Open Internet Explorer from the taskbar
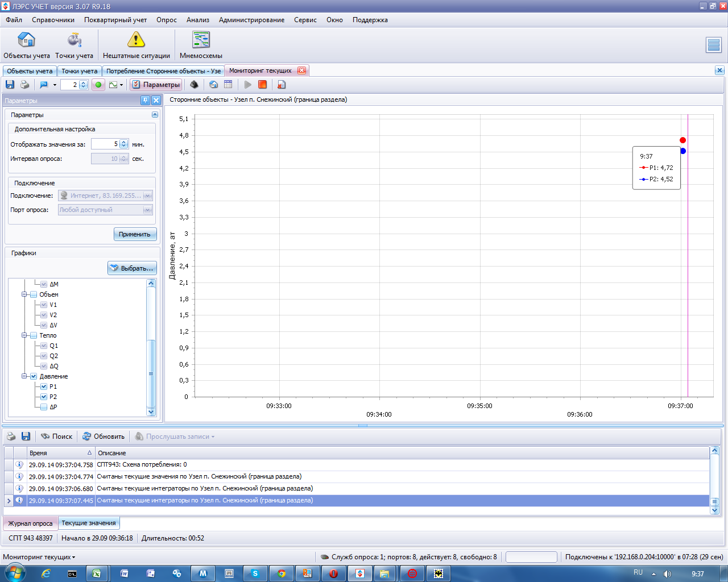 click(x=46, y=573)
